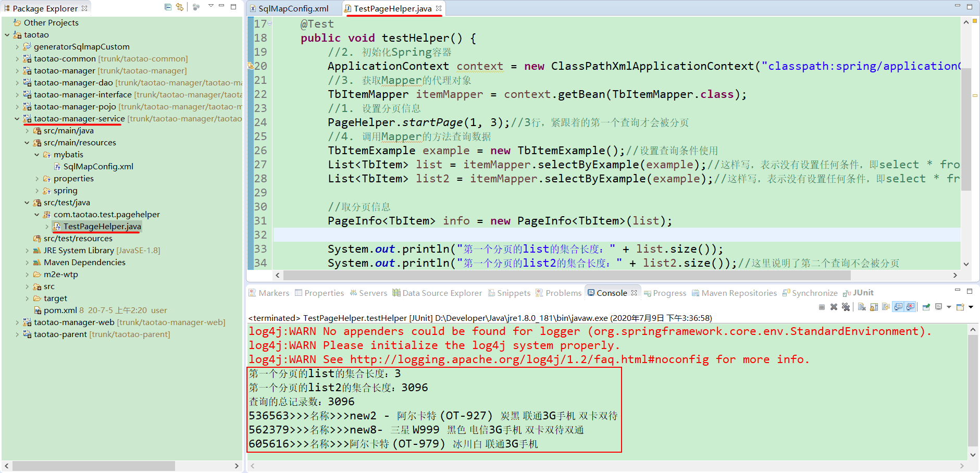Click the Terminate console button

click(822, 307)
